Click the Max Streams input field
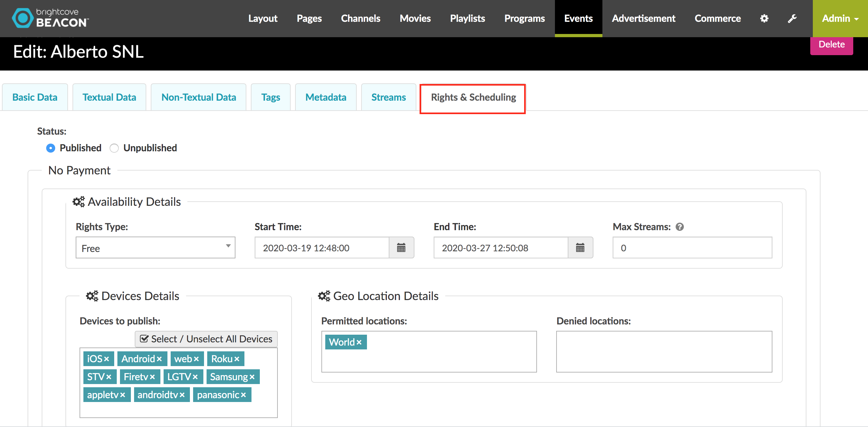868x427 pixels. tap(692, 248)
